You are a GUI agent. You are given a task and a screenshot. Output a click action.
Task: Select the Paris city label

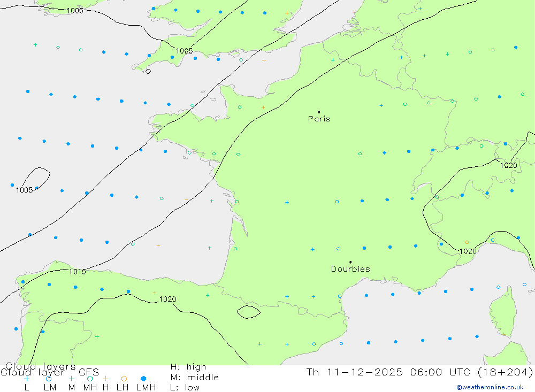tap(319, 119)
